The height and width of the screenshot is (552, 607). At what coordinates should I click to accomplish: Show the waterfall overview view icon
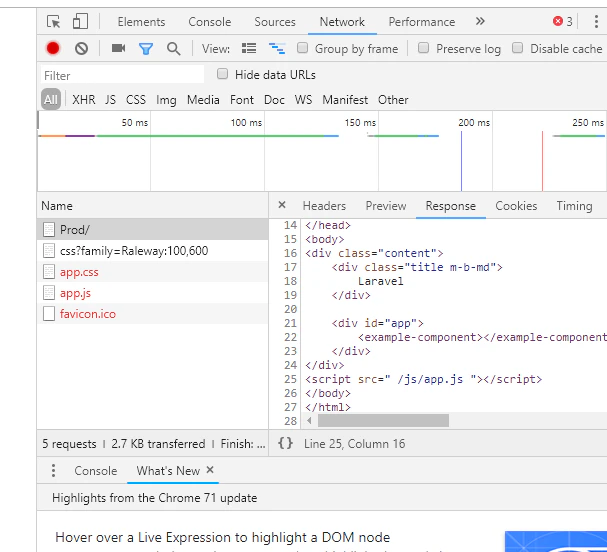point(277,49)
